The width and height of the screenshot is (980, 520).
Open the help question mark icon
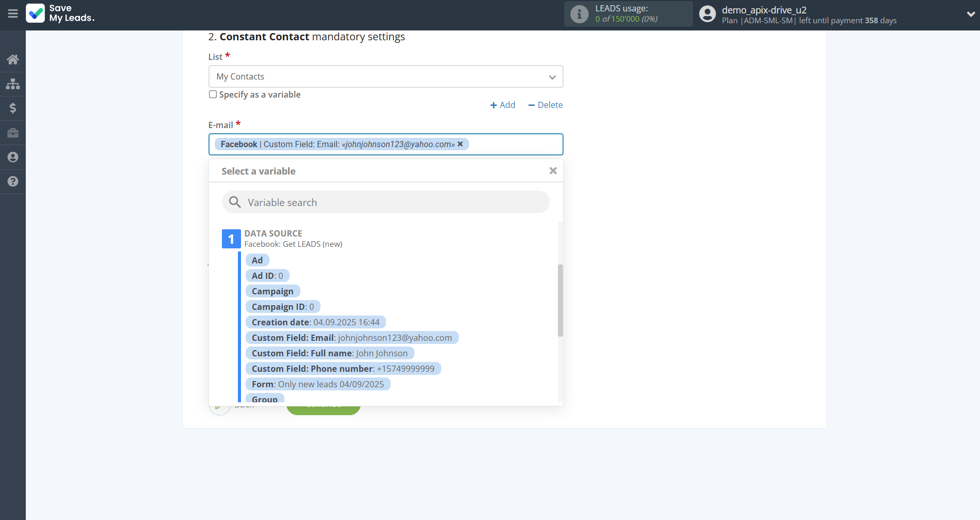click(x=13, y=181)
